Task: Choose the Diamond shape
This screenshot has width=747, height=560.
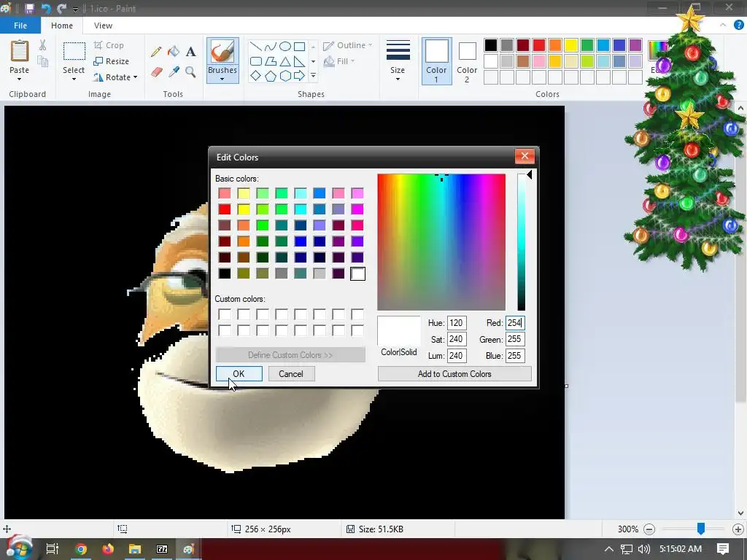Action: click(x=256, y=76)
